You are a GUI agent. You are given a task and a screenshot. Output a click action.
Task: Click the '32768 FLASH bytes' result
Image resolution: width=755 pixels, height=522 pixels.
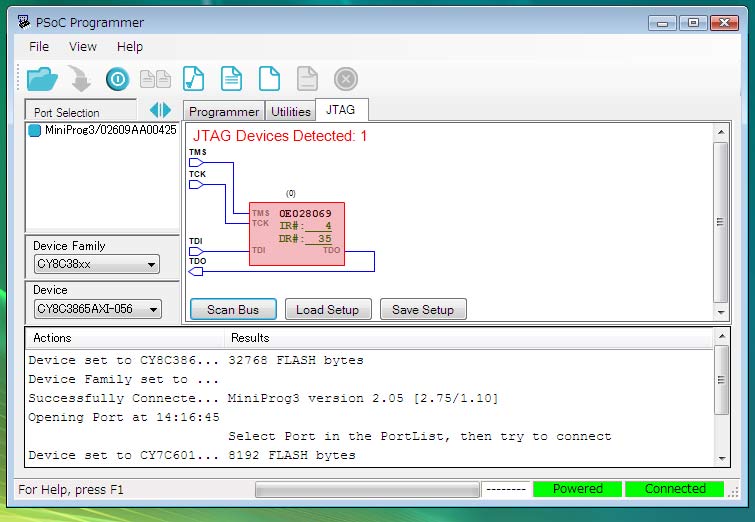[296, 360]
